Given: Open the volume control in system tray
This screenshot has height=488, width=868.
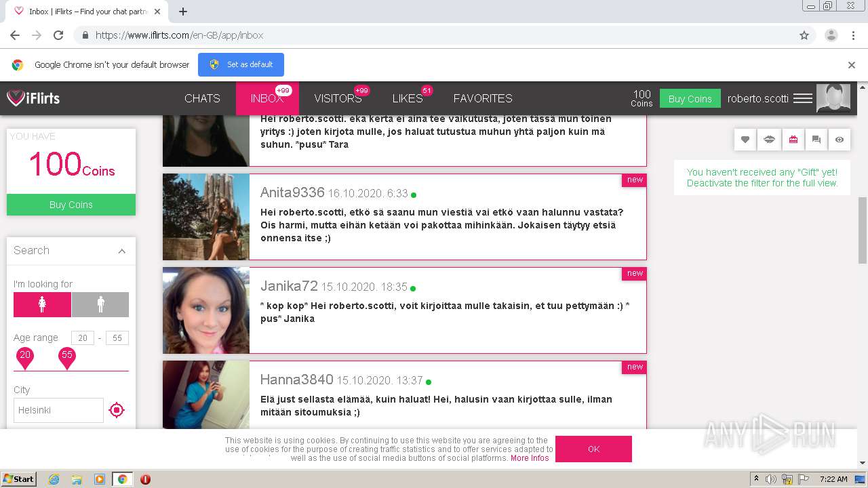Looking at the screenshot, I should coord(771,479).
